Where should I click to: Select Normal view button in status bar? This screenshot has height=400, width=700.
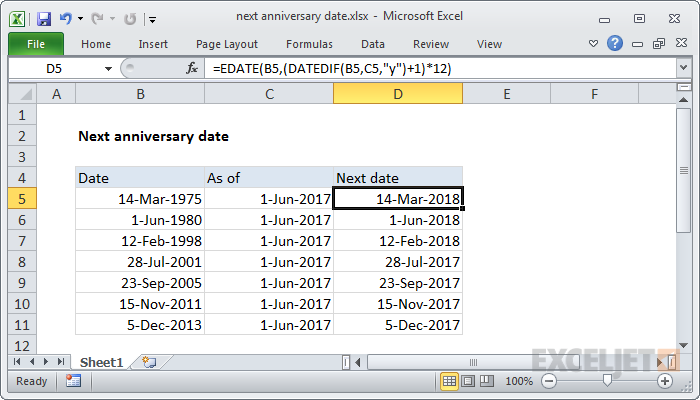(x=450, y=381)
